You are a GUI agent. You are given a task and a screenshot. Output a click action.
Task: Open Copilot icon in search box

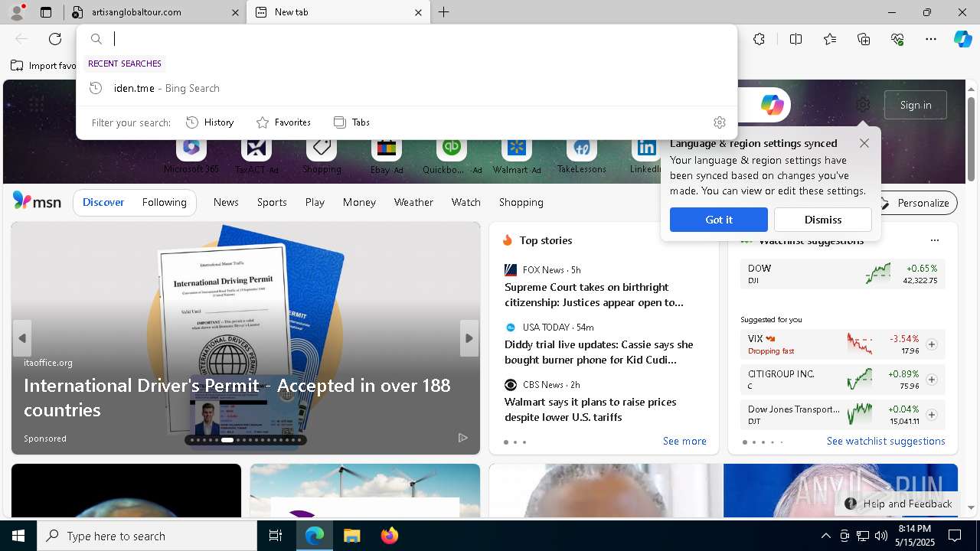pos(772,105)
